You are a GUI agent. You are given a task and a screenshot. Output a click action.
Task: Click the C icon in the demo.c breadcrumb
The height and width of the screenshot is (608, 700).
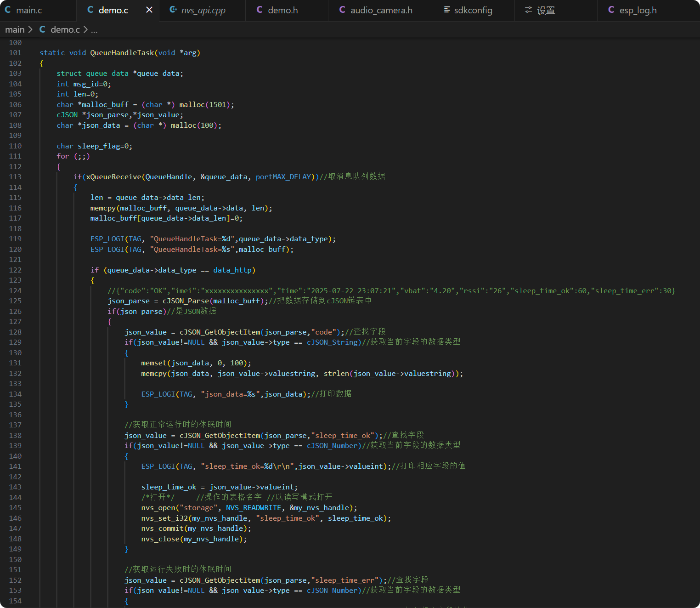(x=42, y=29)
